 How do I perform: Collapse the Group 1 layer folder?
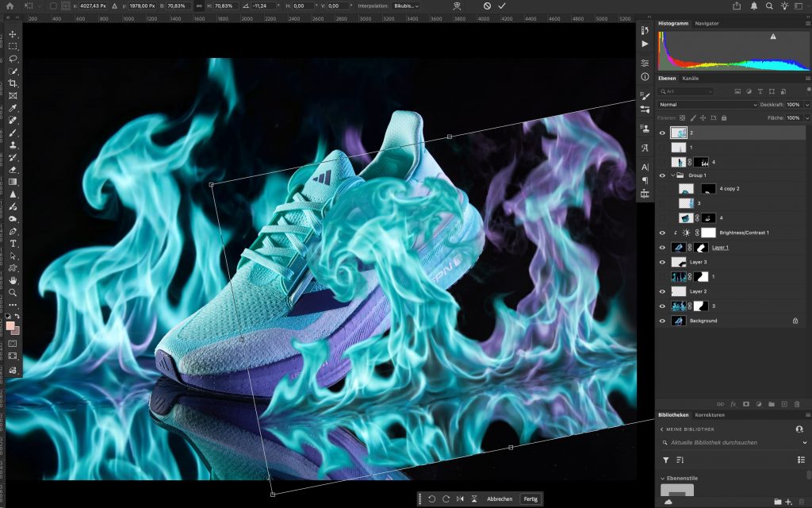672,175
